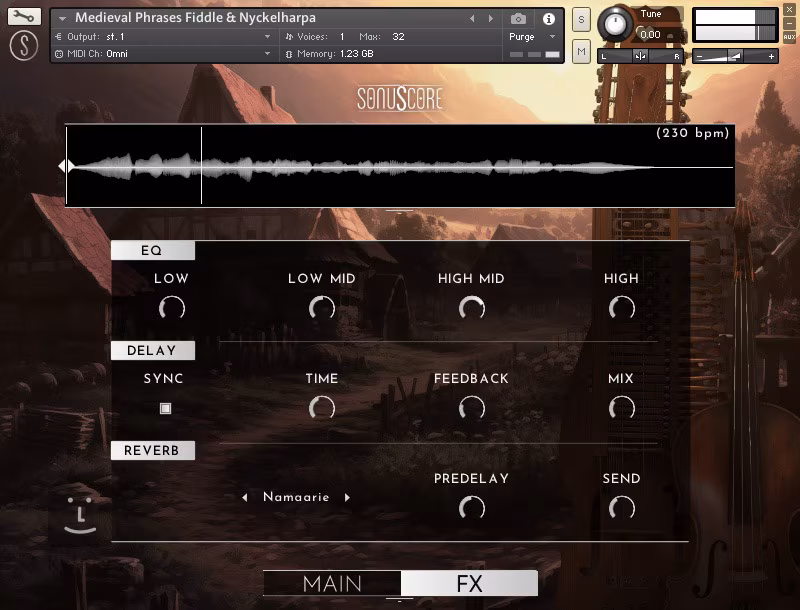The width and height of the screenshot is (800, 610).
Task: Select the next instrument arrow
Action: click(490, 18)
